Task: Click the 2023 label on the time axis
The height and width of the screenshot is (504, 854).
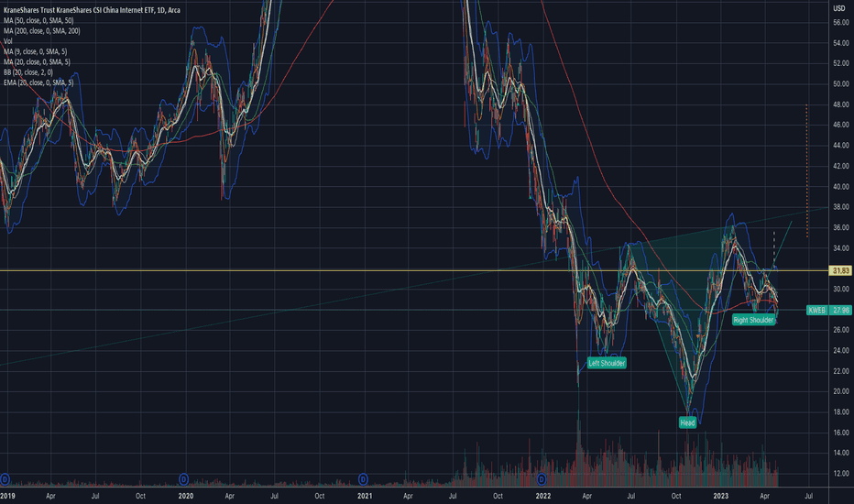Action: pos(720,496)
